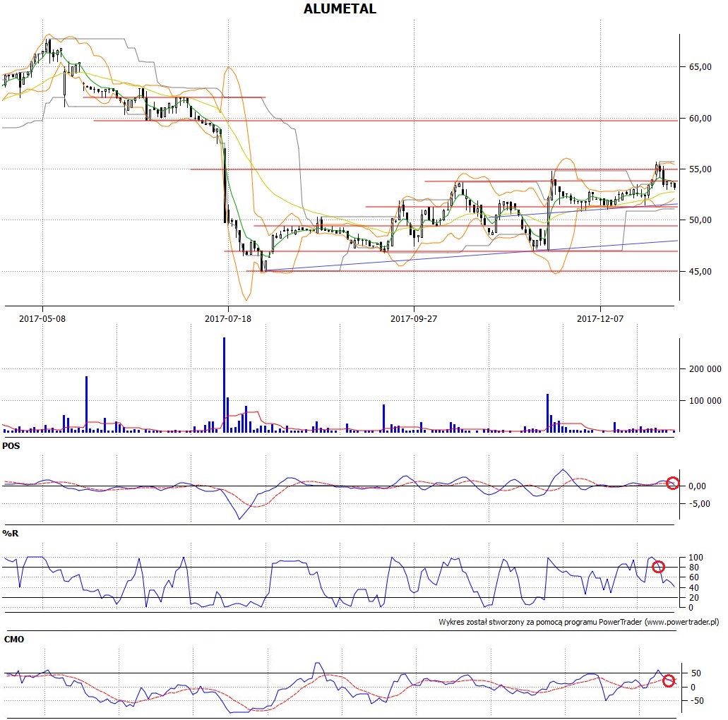Click the 200 000 volume axis label
The height and width of the screenshot is (720, 728).
click(x=705, y=369)
